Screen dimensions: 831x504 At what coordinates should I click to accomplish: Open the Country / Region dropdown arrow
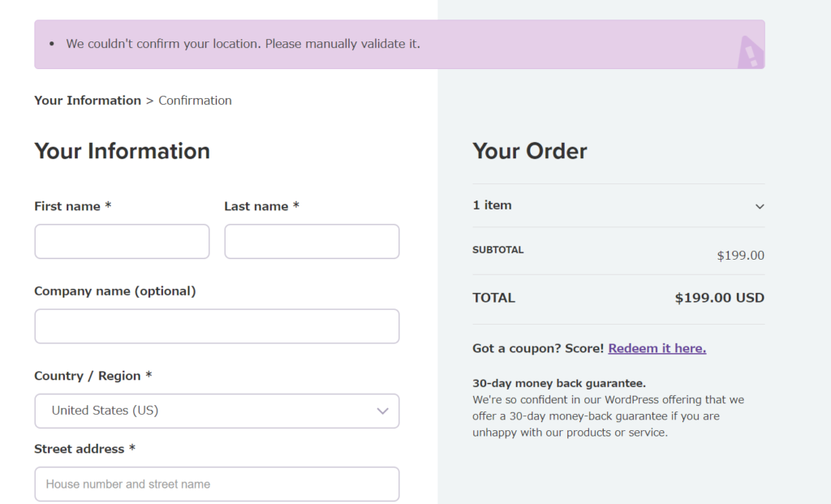(383, 411)
